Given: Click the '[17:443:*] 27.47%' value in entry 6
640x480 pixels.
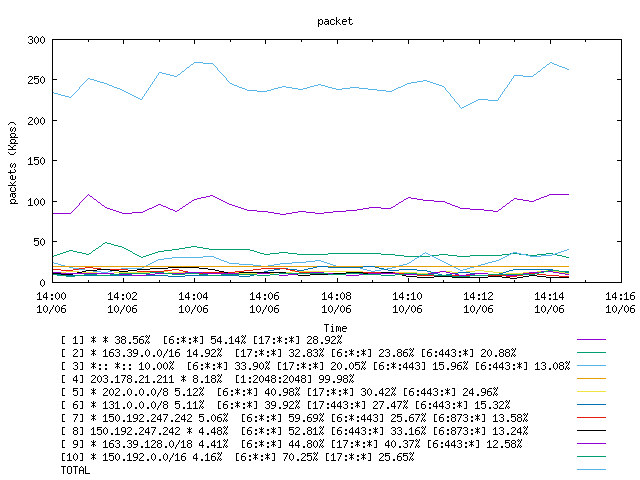Looking at the screenshot, I should point(357,405).
